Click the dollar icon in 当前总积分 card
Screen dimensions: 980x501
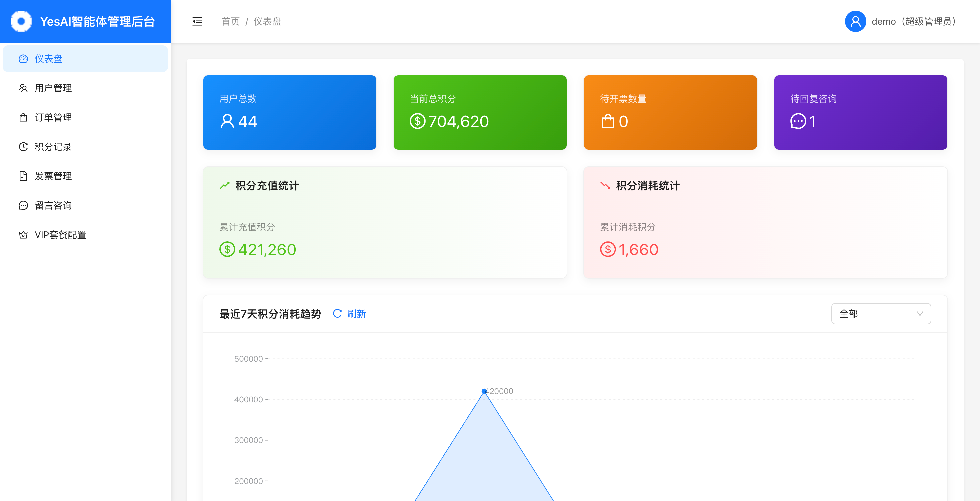(x=417, y=121)
